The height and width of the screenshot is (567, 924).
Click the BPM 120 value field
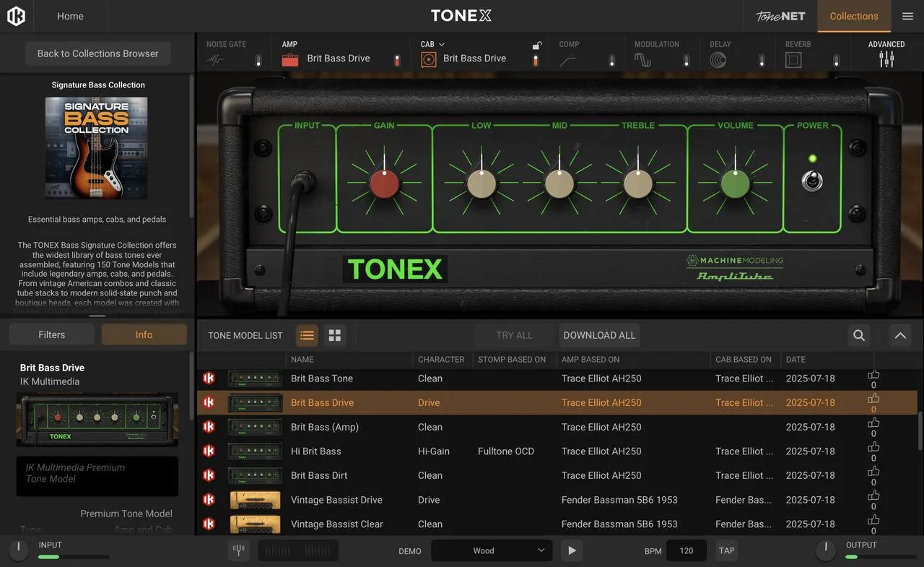click(x=687, y=550)
